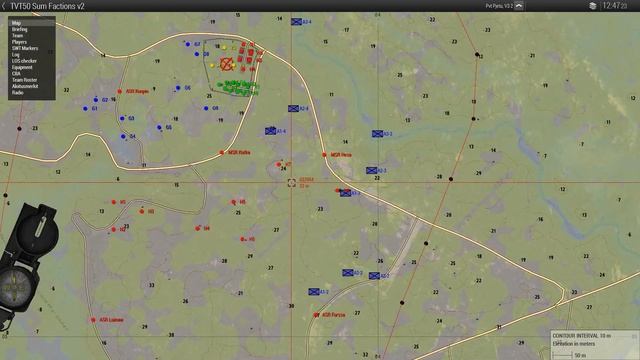Click infantry marker A1-4
This screenshot has height=360, width=640.
click(271, 131)
